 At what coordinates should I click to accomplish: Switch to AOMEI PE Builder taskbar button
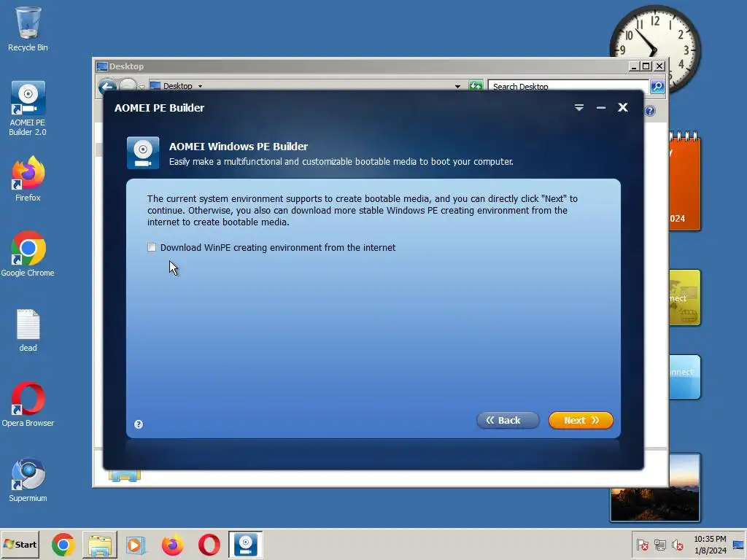pyautogui.click(x=245, y=545)
